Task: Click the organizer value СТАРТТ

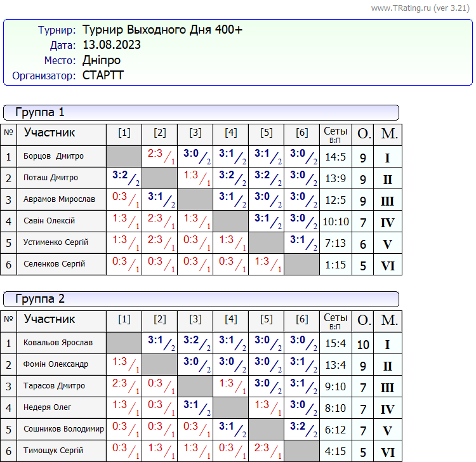Action: (x=103, y=76)
